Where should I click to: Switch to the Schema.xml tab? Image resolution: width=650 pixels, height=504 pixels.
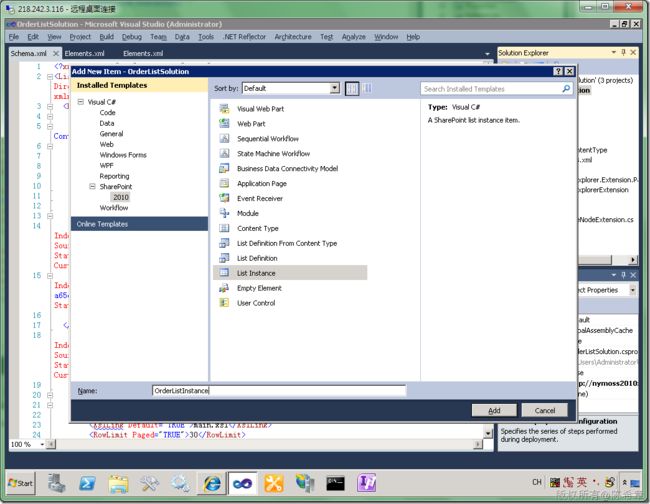click(x=29, y=53)
